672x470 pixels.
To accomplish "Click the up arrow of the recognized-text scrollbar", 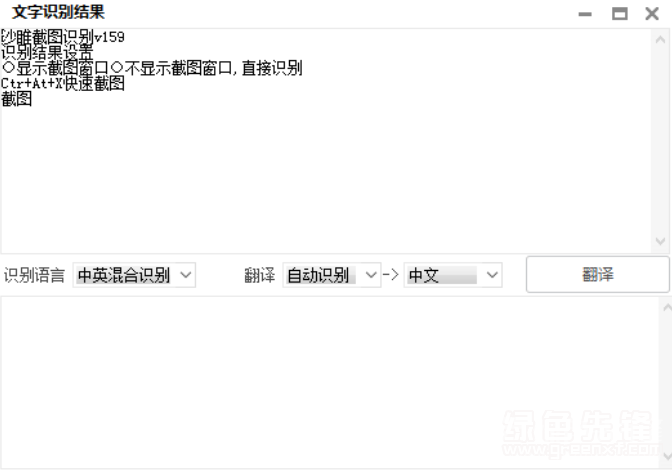I will click(660, 39).
